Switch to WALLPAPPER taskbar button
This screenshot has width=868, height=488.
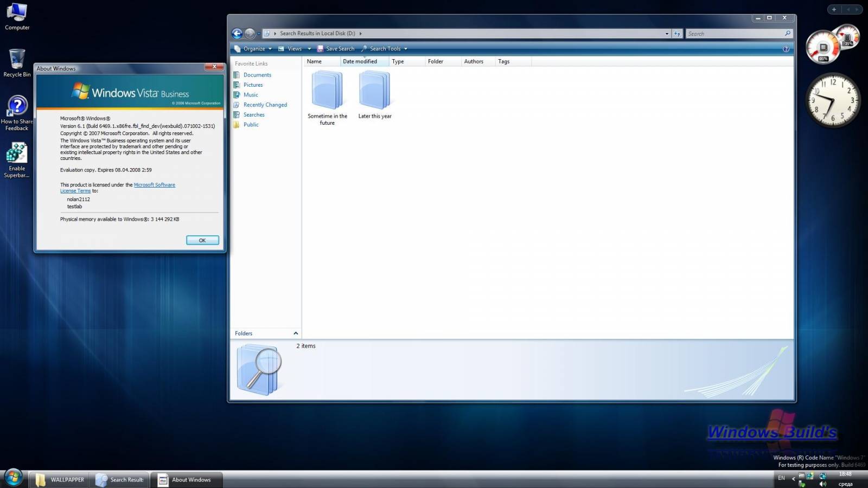pyautogui.click(x=60, y=479)
